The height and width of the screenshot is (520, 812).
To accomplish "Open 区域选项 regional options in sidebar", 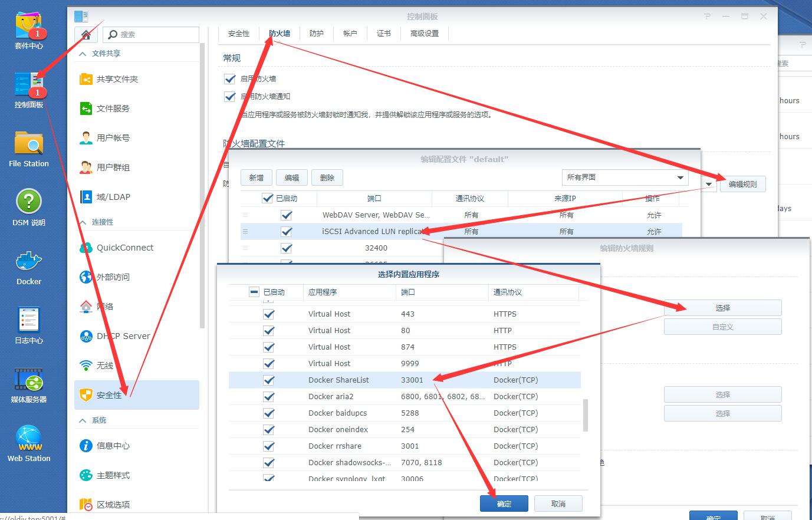I will pos(137,505).
